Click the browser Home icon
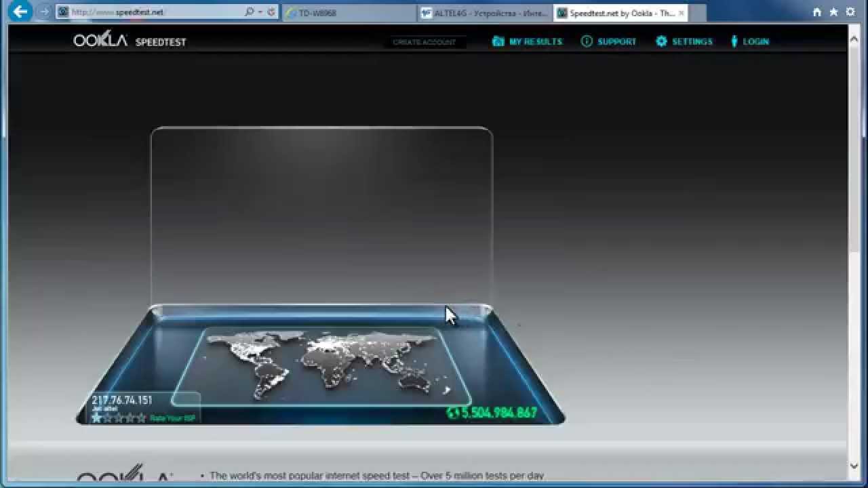868x488 pixels. tap(817, 12)
